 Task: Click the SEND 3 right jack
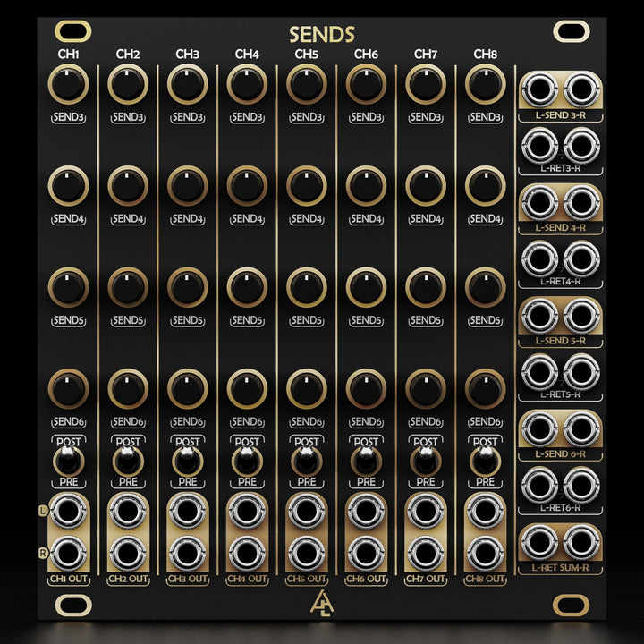pyautogui.click(x=581, y=89)
